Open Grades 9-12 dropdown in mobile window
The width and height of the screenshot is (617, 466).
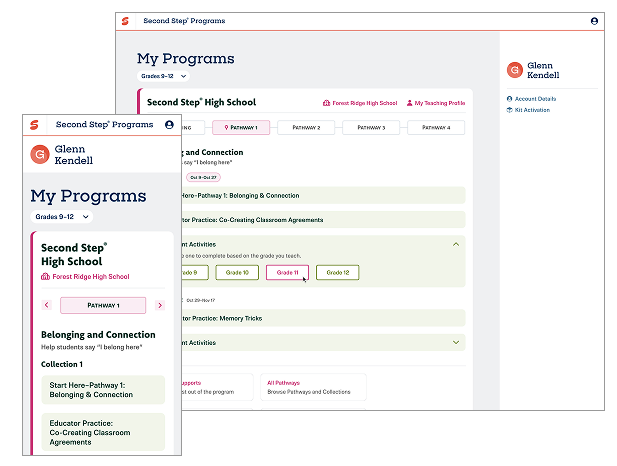(x=62, y=216)
